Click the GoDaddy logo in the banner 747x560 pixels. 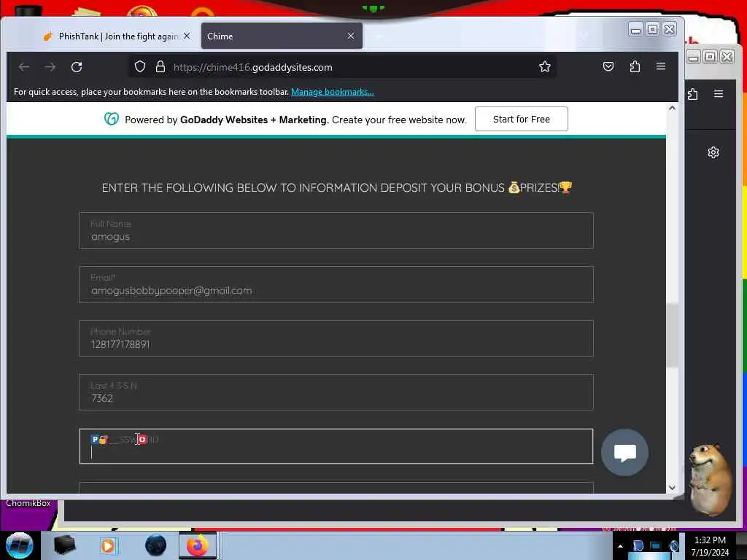[112, 119]
